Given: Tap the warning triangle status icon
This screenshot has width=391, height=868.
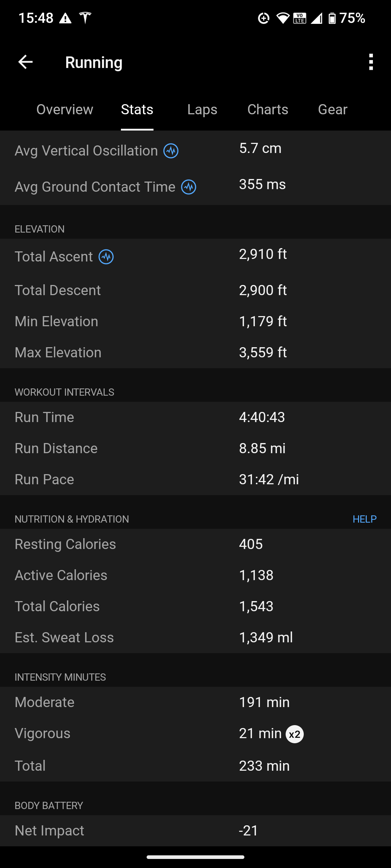Looking at the screenshot, I should pyautogui.click(x=66, y=18).
